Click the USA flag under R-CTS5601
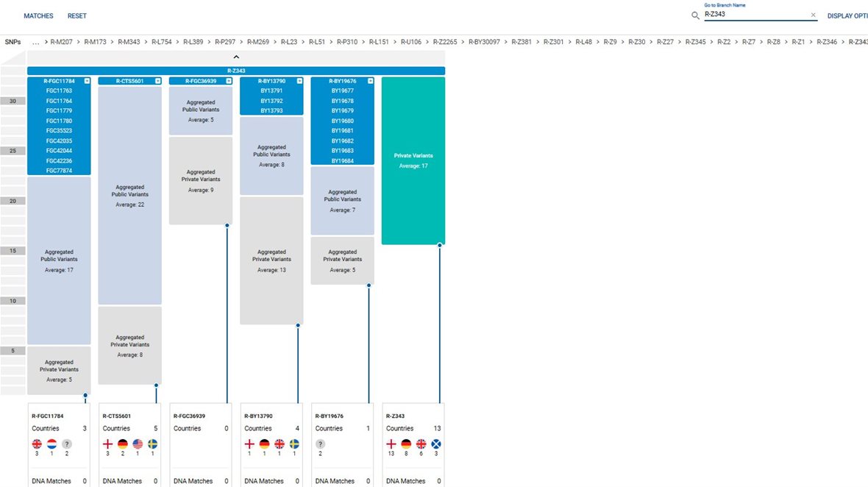The width and height of the screenshot is (868, 487). (x=137, y=444)
